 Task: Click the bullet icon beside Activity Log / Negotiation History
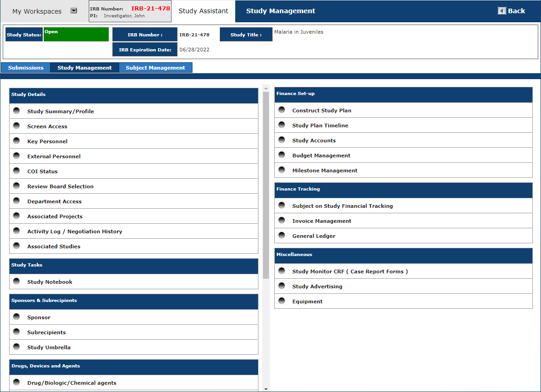(x=16, y=231)
